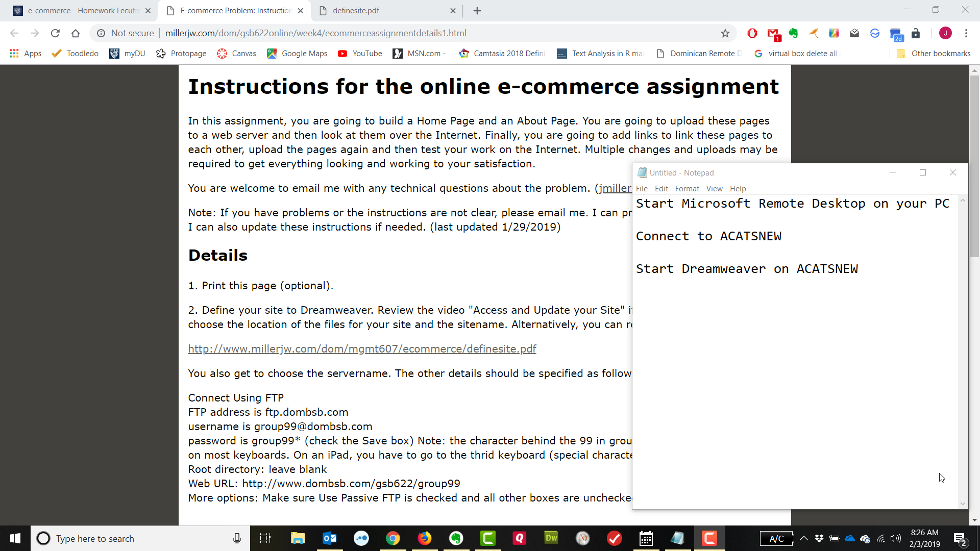
Task: Click the Chrome profile avatar
Action: click(x=945, y=33)
